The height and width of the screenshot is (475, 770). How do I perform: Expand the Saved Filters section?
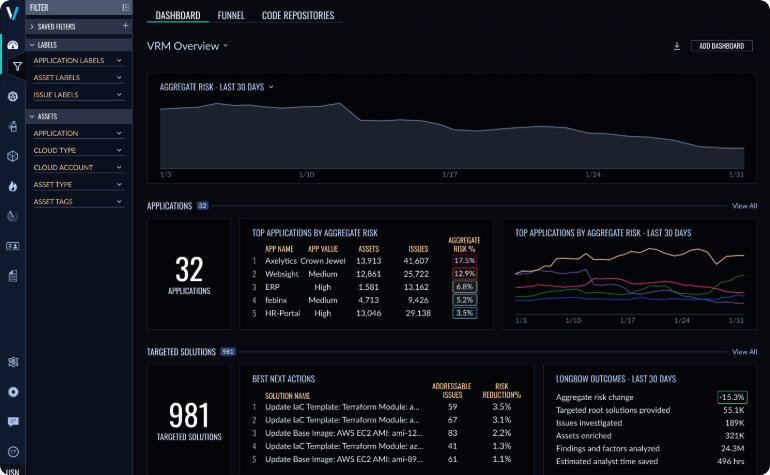coord(32,26)
